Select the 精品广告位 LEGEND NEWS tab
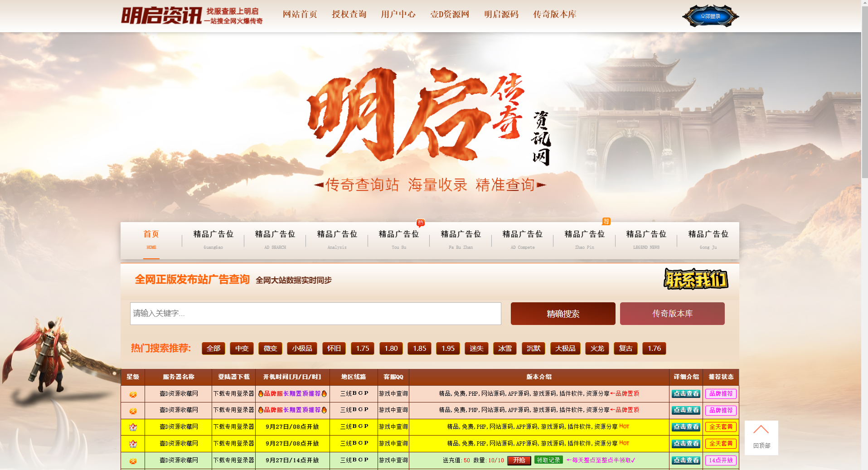 [x=646, y=240]
